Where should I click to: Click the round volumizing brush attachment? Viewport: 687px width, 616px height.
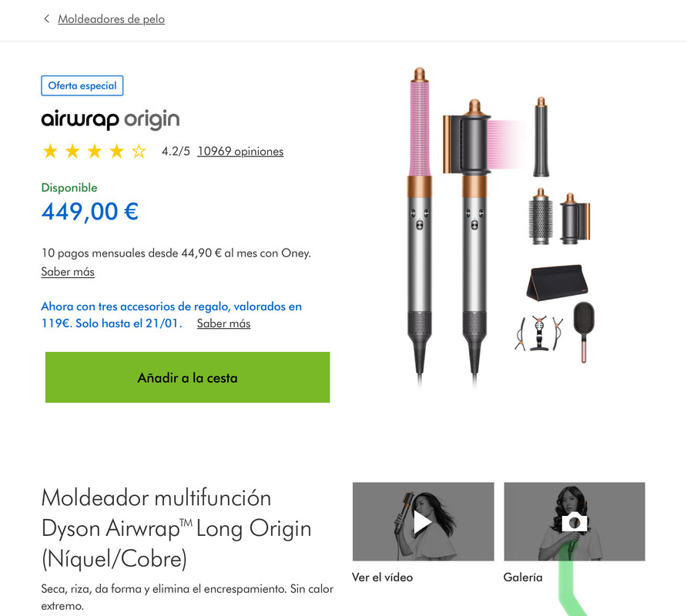(x=540, y=216)
